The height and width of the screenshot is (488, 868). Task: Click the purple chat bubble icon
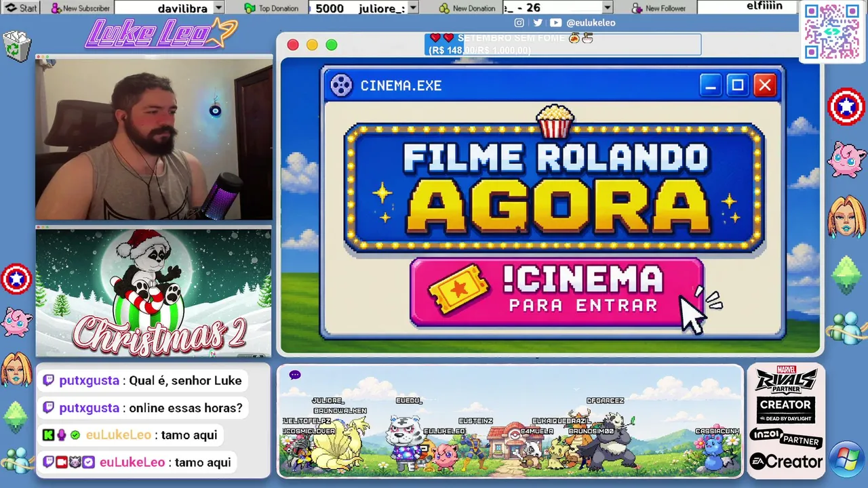[295, 375]
